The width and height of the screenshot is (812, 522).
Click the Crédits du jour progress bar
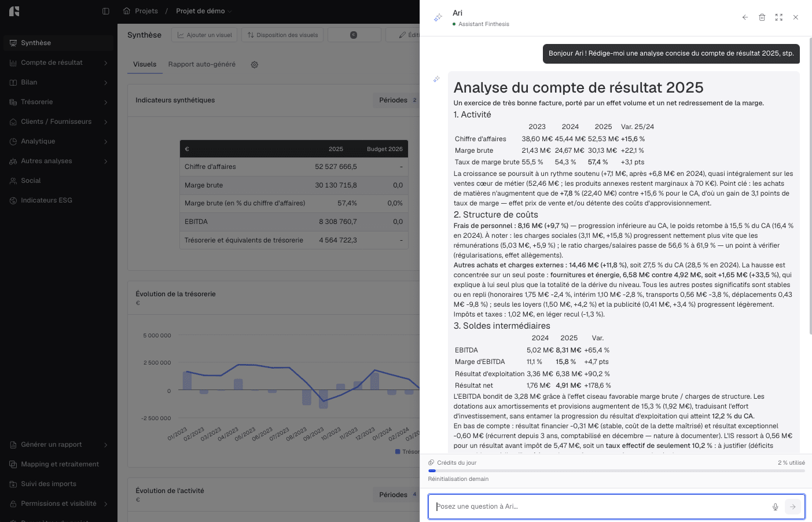(x=616, y=471)
